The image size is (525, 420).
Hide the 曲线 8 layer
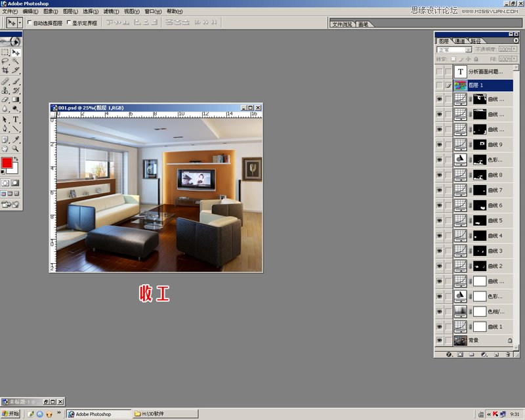click(439, 175)
